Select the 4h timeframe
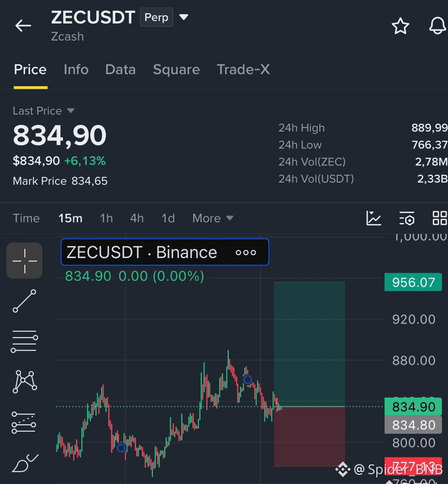Screen dimensions: 448x484 point(137,218)
